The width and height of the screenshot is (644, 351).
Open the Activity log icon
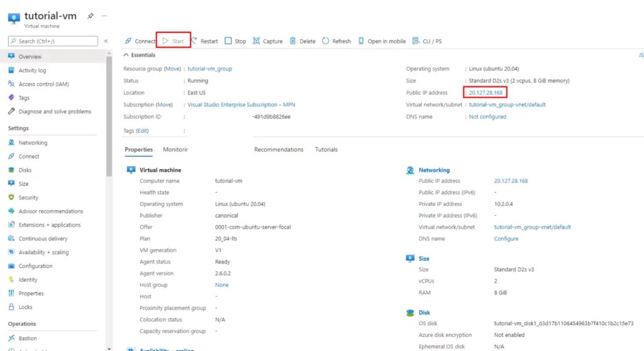[x=11, y=70]
